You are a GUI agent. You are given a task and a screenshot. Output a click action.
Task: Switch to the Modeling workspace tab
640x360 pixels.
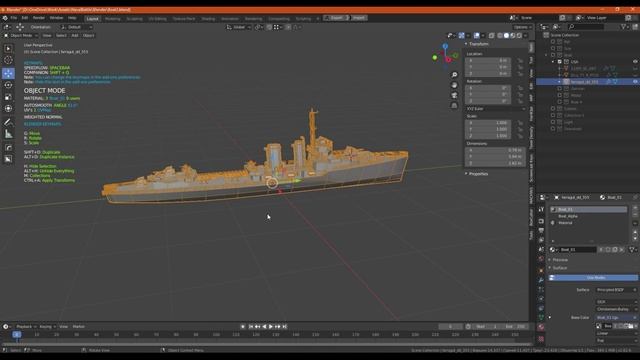(x=113, y=18)
